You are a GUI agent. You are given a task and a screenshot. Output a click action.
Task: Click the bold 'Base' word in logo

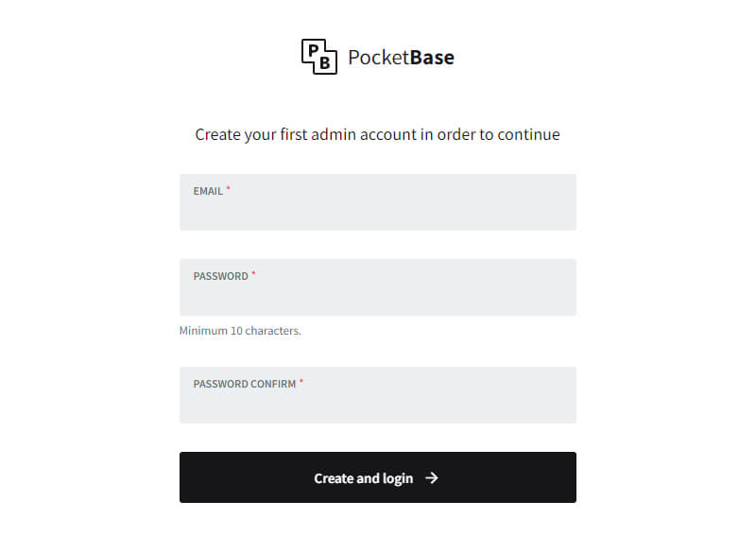(x=432, y=58)
